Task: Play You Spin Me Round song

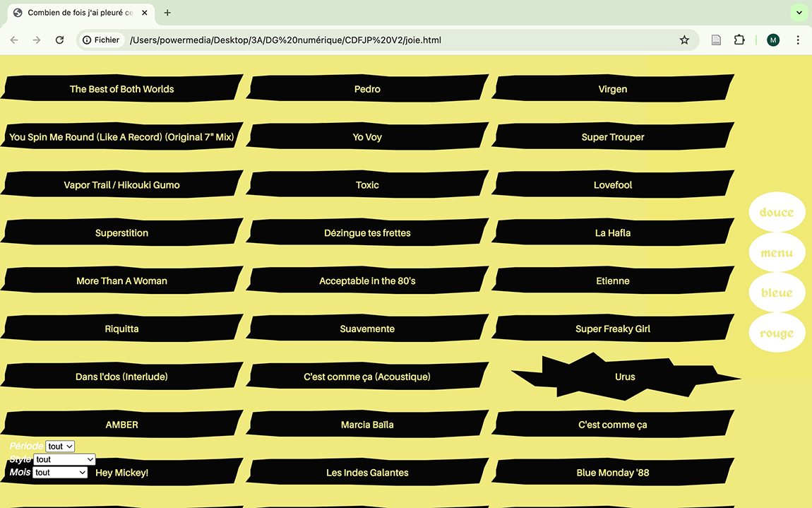Action: pyautogui.click(x=121, y=137)
